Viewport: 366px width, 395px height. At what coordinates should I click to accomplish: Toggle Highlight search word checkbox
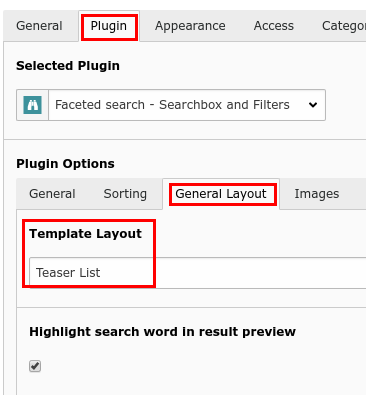point(35,366)
